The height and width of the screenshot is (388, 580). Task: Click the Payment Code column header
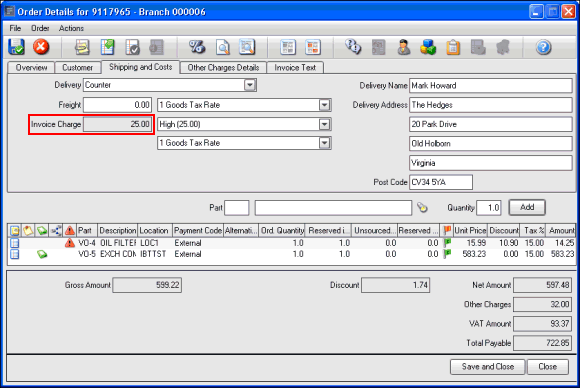tap(198, 230)
